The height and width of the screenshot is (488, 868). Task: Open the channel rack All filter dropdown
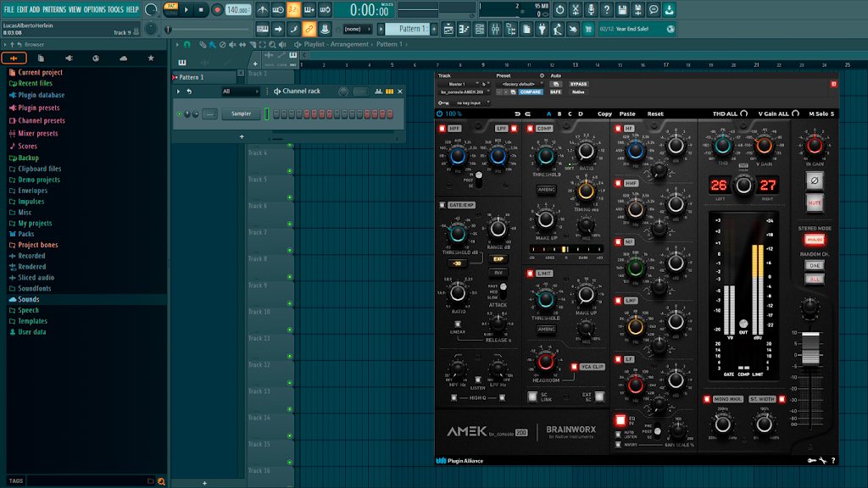click(x=240, y=91)
